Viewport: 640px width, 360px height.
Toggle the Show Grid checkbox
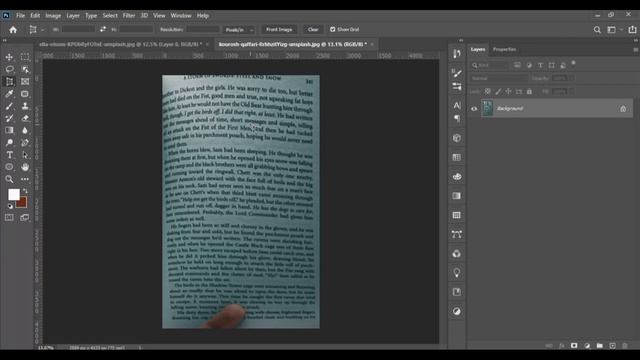tap(333, 29)
